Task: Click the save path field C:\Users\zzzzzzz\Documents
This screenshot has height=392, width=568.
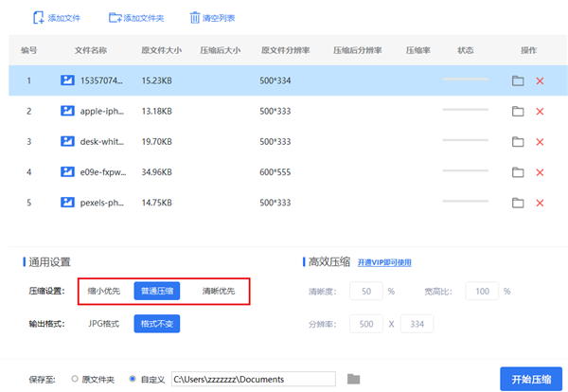Action: coord(254,379)
